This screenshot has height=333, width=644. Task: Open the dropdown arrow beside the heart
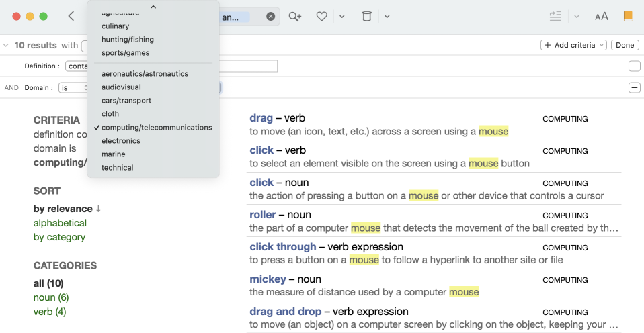(x=341, y=17)
